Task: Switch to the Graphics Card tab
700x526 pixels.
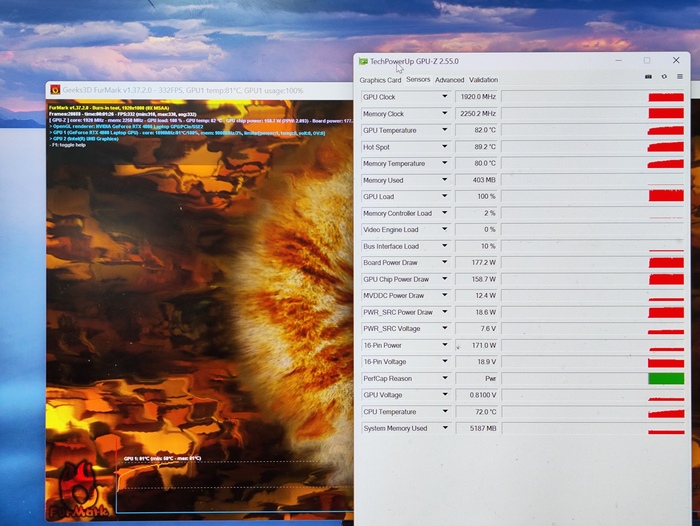Action: pyautogui.click(x=380, y=80)
